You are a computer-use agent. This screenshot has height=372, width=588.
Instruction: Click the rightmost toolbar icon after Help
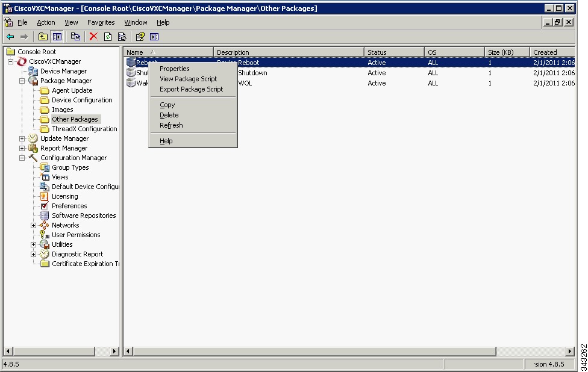154,37
